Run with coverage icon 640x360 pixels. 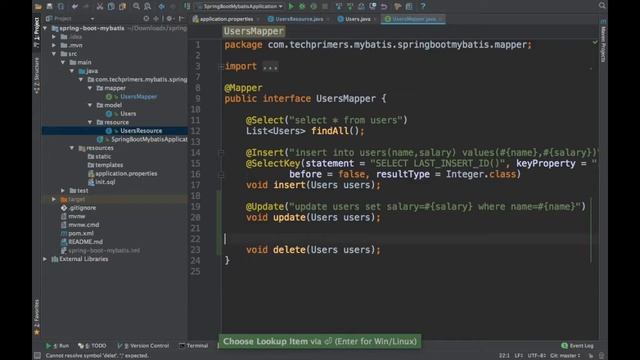pyautogui.click(x=313, y=6)
